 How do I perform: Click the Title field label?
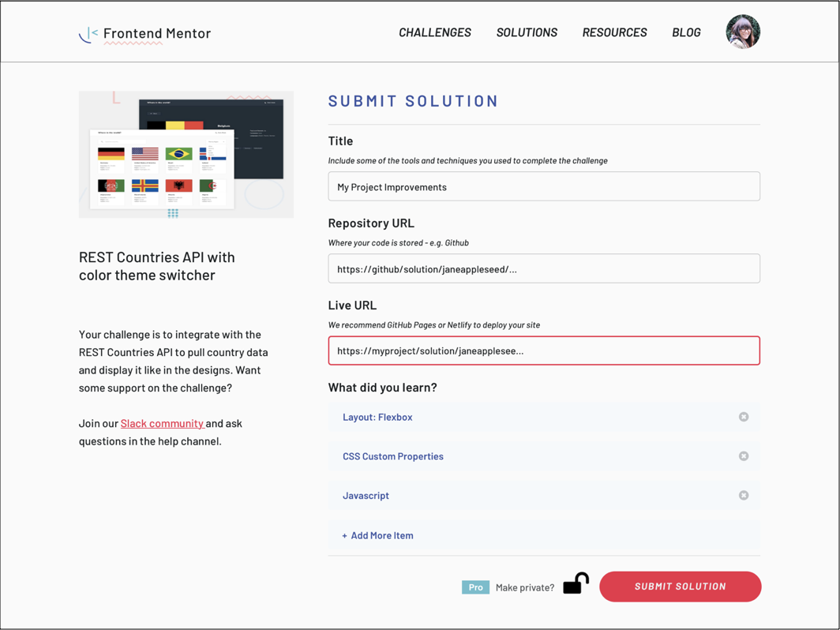[341, 141]
